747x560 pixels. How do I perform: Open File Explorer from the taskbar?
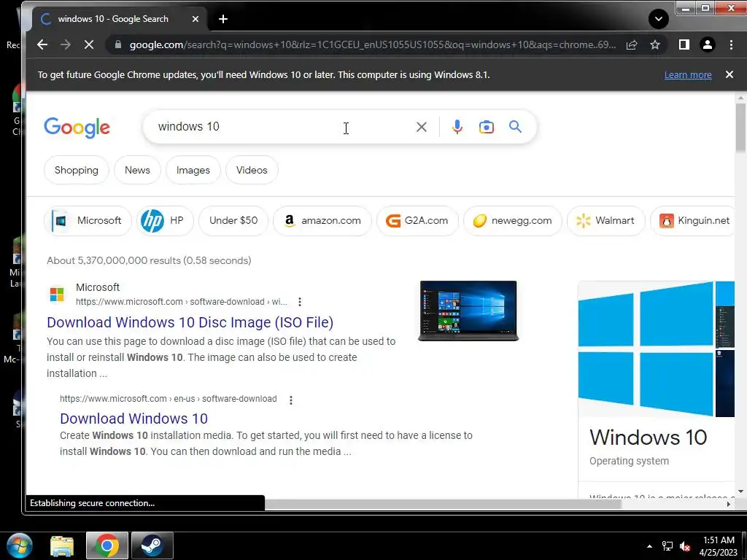[x=62, y=545]
